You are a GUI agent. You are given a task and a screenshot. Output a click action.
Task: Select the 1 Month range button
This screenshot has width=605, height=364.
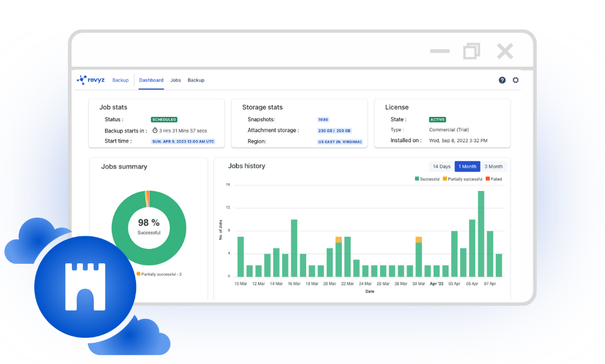click(x=467, y=166)
